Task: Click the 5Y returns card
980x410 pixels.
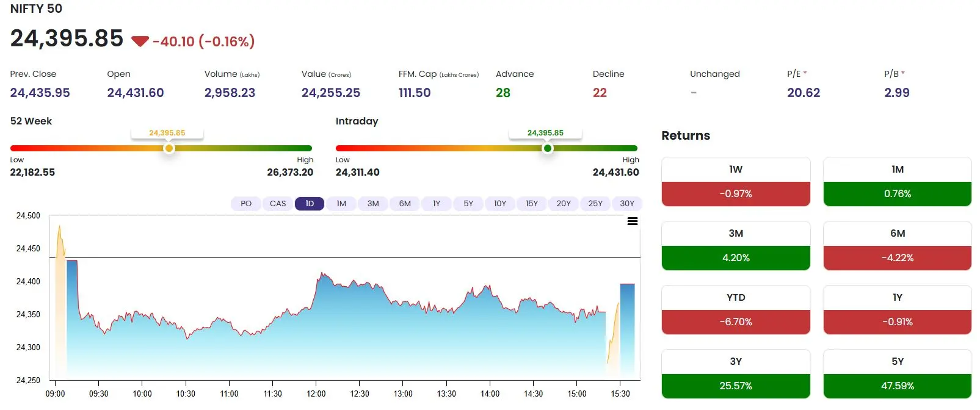Action: pos(898,374)
